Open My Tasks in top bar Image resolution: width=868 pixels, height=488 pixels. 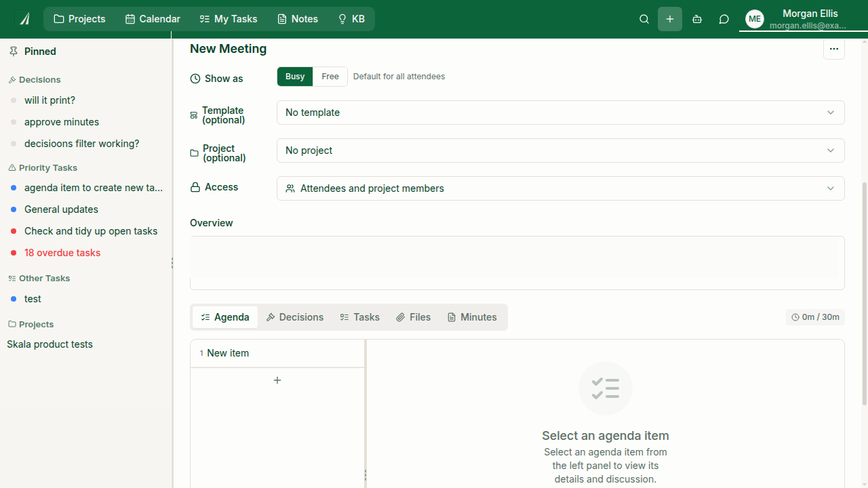pyautogui.click(x=229, y=19)
